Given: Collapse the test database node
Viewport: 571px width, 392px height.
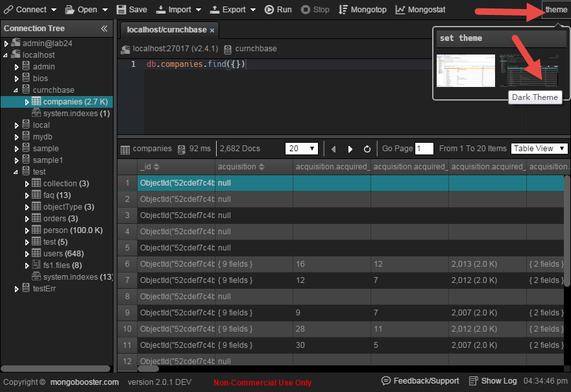Looking at the screenshot, I should (16, 172).
